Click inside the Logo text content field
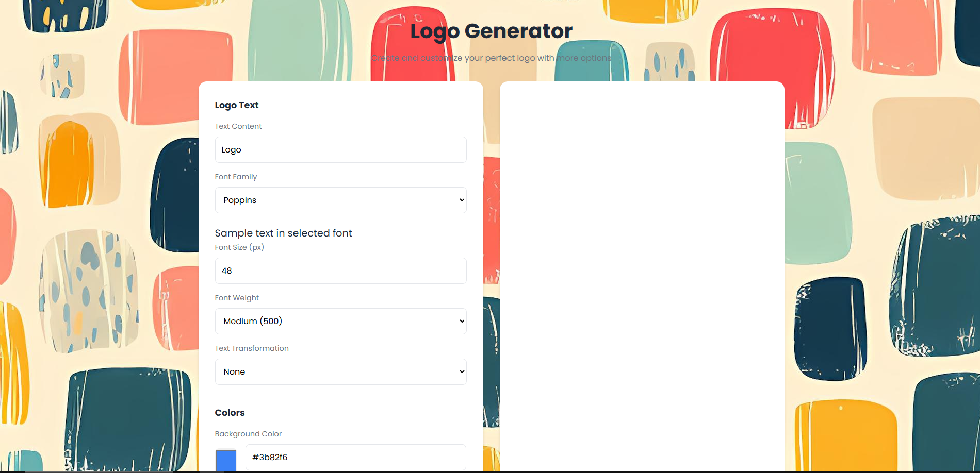Viewport: 980px width, 473px height. point(340,149)
